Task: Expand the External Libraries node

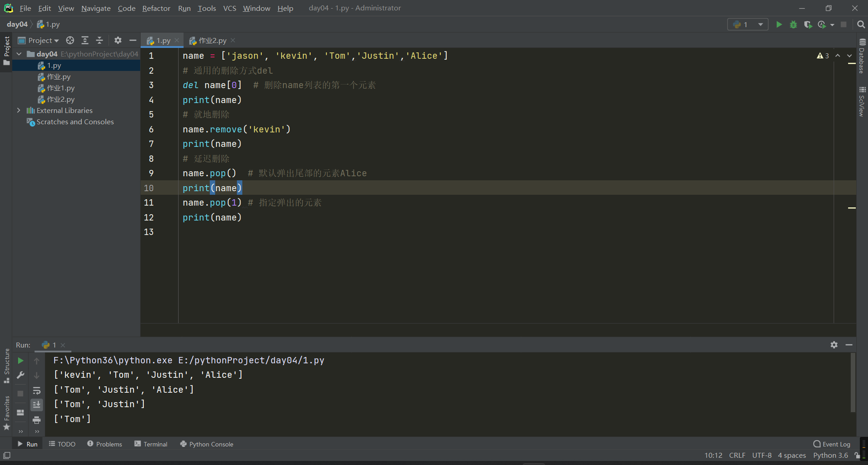Action: pos(19,110)
